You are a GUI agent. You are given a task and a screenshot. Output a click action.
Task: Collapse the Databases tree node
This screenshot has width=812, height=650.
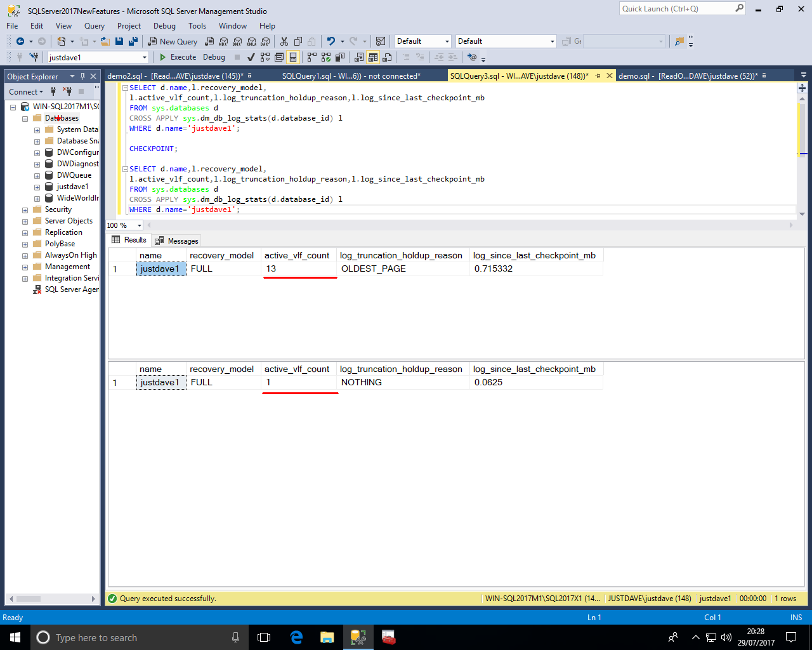25,119
